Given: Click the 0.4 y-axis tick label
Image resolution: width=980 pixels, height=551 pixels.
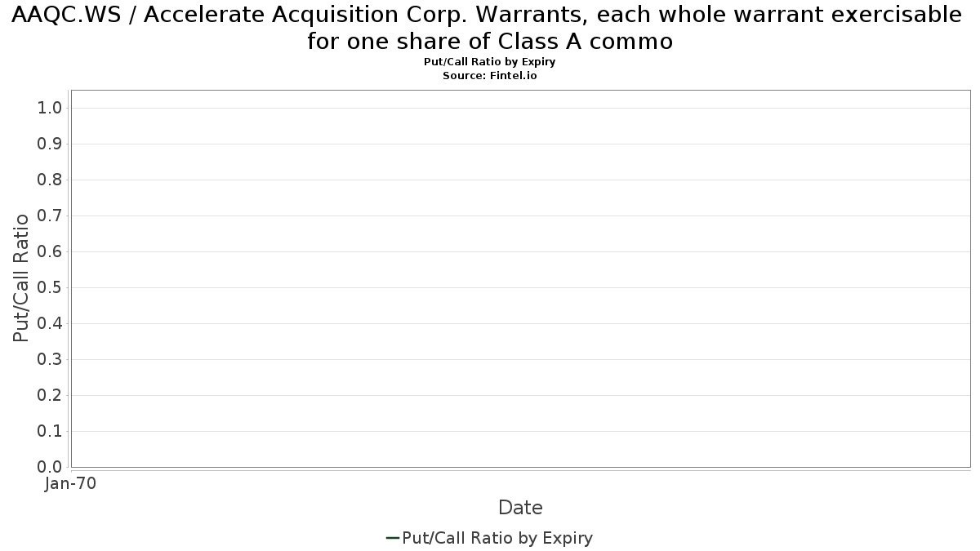Looking at the screenshot, I should [50, 323].
